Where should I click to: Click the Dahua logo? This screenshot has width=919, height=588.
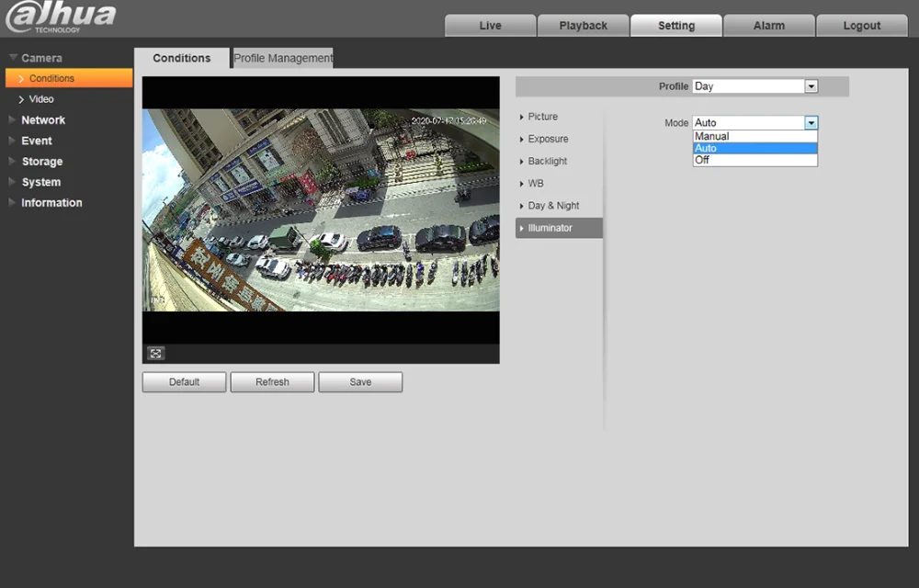61,17
